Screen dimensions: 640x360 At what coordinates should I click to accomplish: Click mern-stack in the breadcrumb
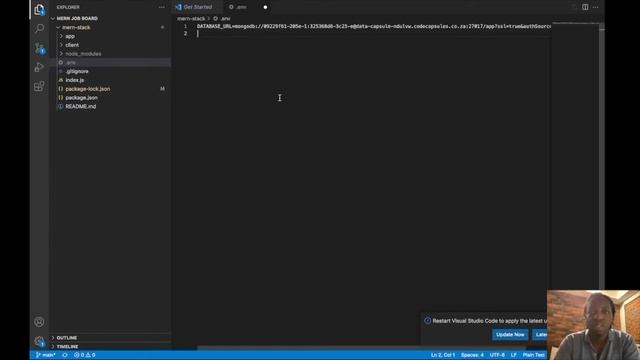[191, 18]
